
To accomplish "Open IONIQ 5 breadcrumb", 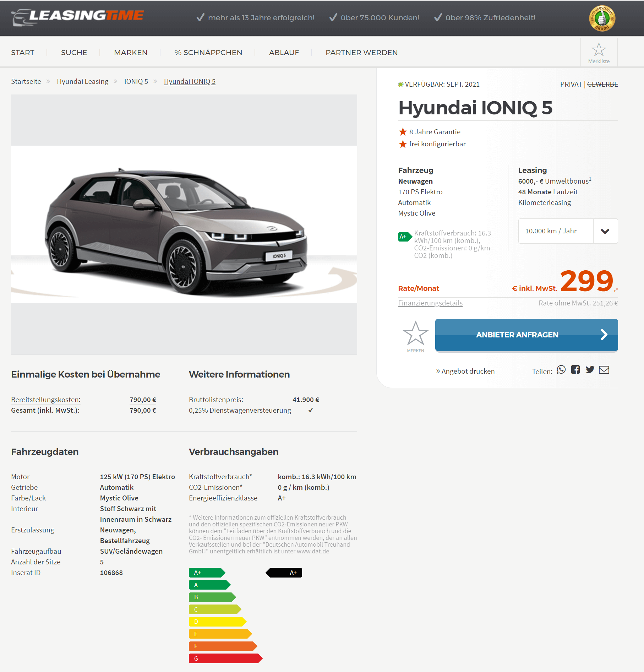I will [x=136, y=81].
